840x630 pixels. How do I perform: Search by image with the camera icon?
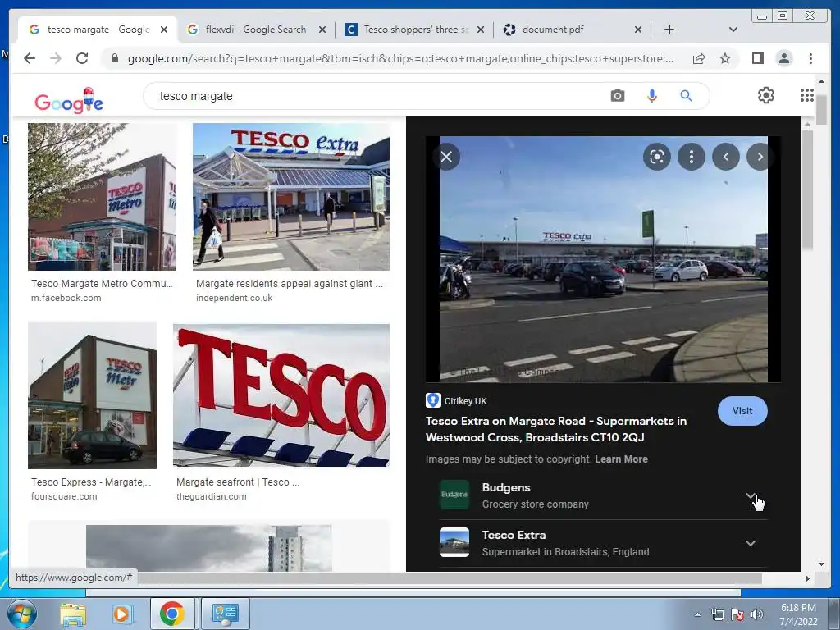[x=617, y=96]
